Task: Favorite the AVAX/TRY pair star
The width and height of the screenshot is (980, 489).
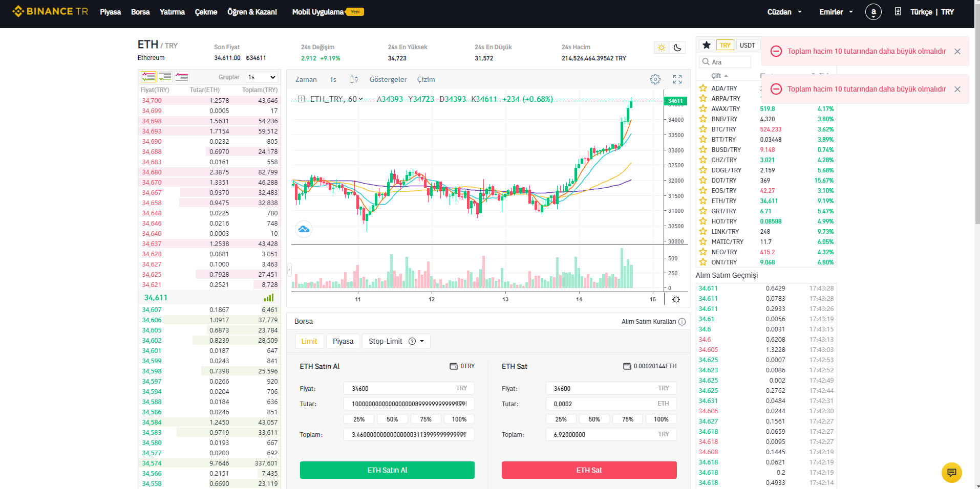Action: [x=703, y=108]
